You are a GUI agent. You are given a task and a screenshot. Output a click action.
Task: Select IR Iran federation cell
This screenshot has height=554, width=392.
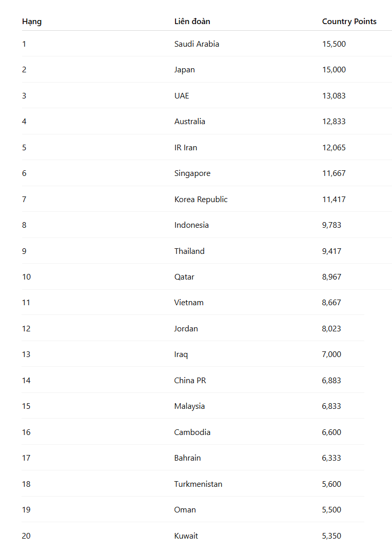185,148
